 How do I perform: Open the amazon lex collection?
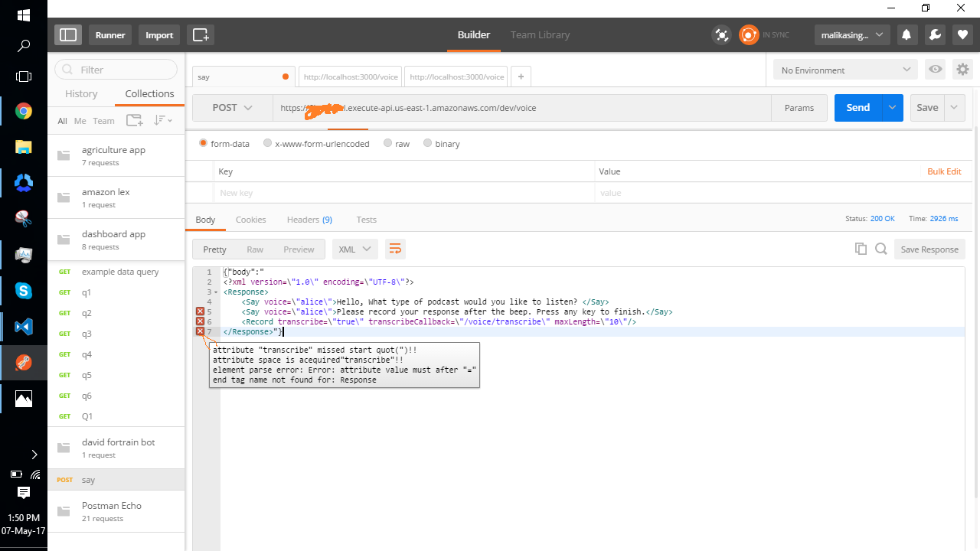(116, 197)
